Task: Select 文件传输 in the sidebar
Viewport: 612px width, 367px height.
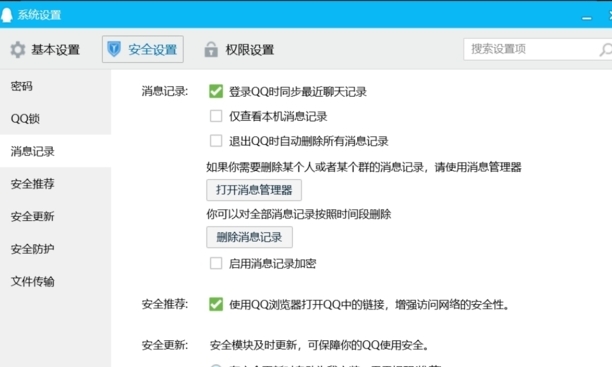Action: (55, 281)
